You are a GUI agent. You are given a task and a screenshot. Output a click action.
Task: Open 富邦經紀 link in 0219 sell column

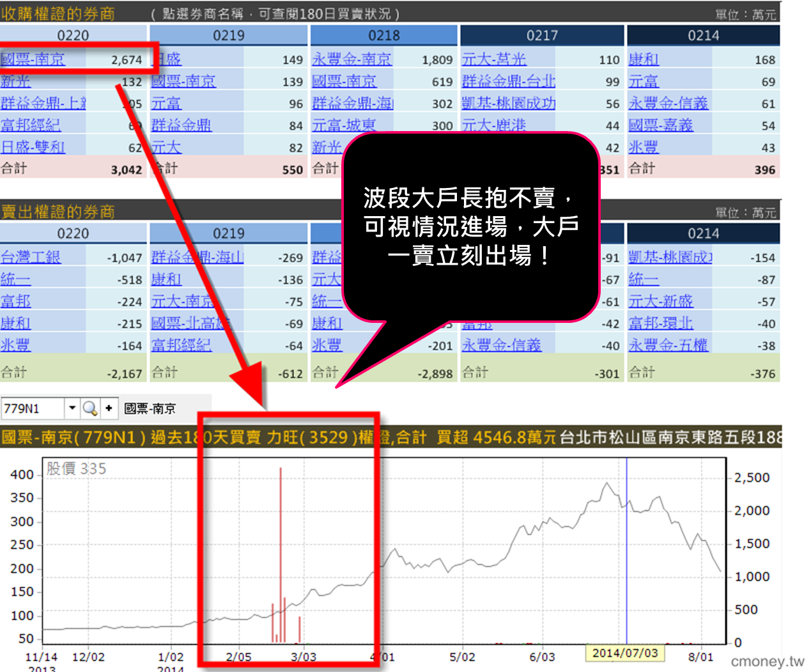[x=182, y=345]
